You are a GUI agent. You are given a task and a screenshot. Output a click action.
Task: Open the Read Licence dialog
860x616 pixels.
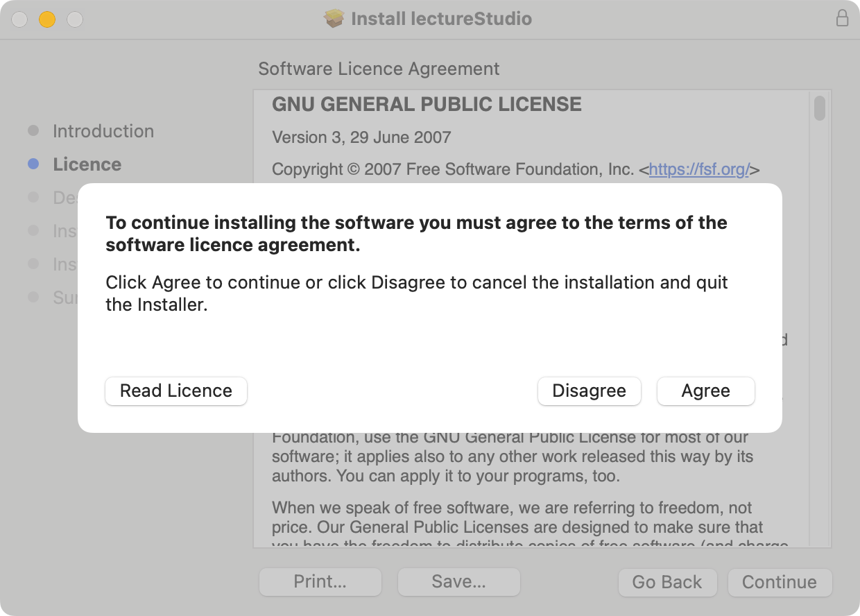pos(175,391)
